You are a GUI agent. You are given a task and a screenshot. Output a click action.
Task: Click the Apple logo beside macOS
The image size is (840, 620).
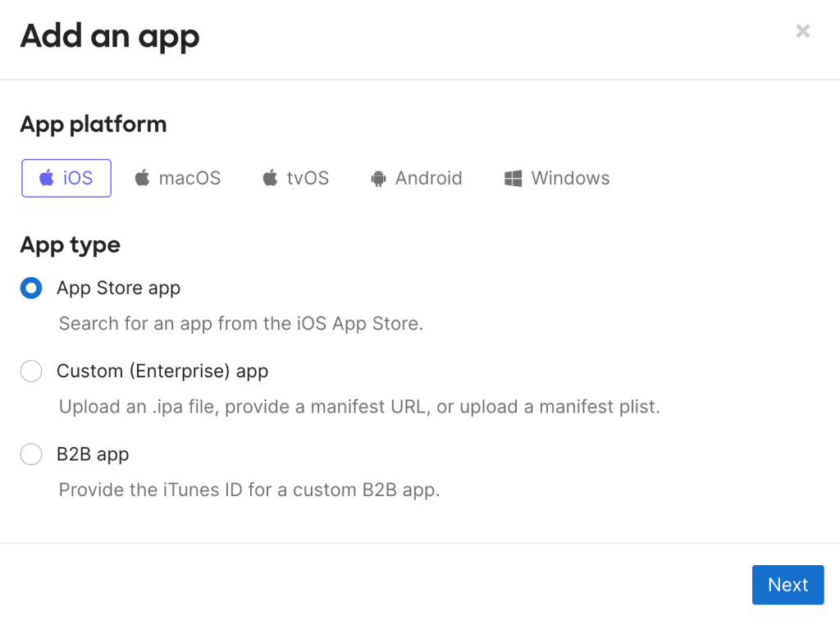point(143,178)
